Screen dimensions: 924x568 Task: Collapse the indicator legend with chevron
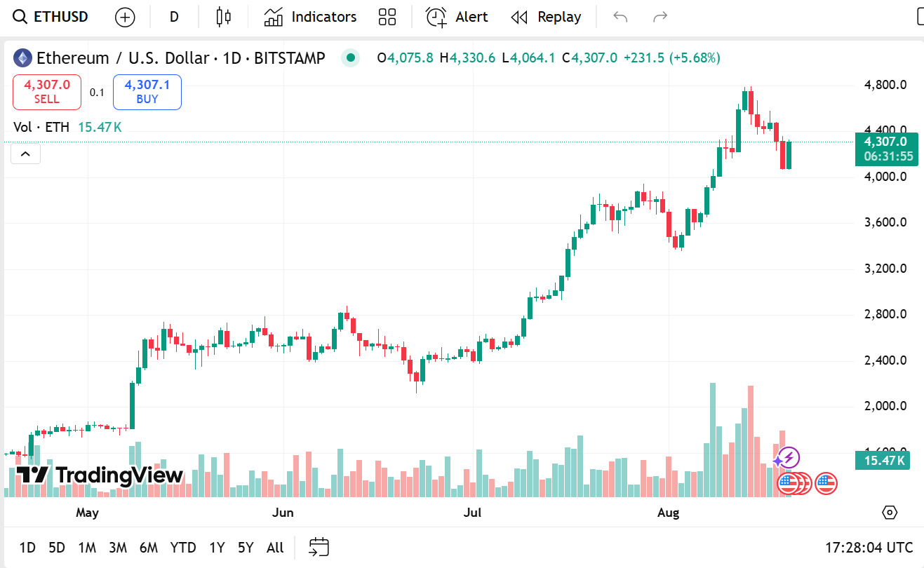coord(25,154)
